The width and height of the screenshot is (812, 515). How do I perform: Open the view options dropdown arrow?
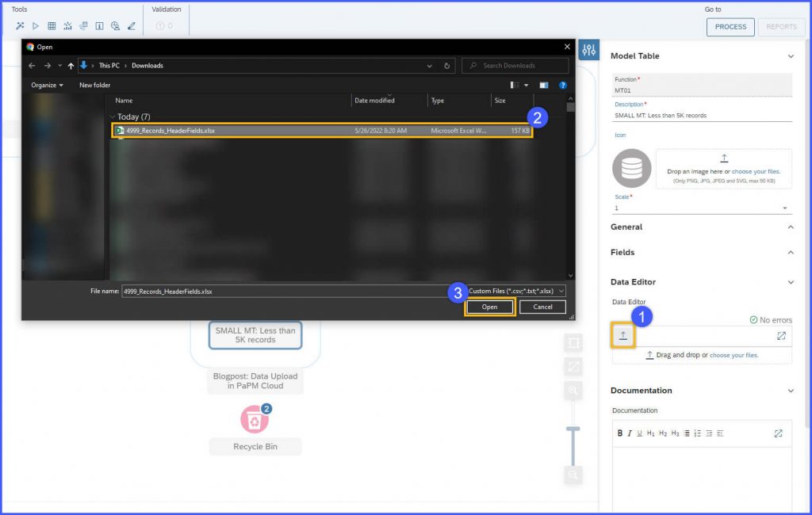(527, 85)
